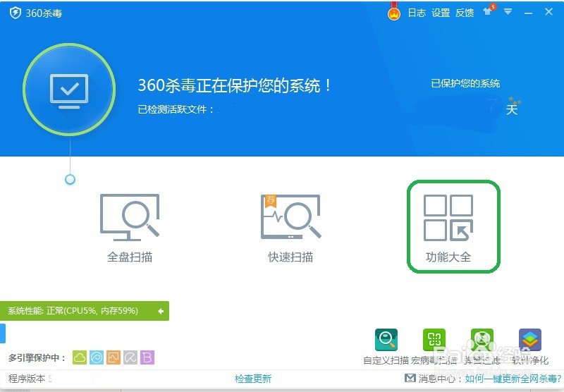The width and height of the screenshot is (564, 392).
Task: Open the skin shirt icon with badge
Action: pyautogui.click(x=489, y=11)
